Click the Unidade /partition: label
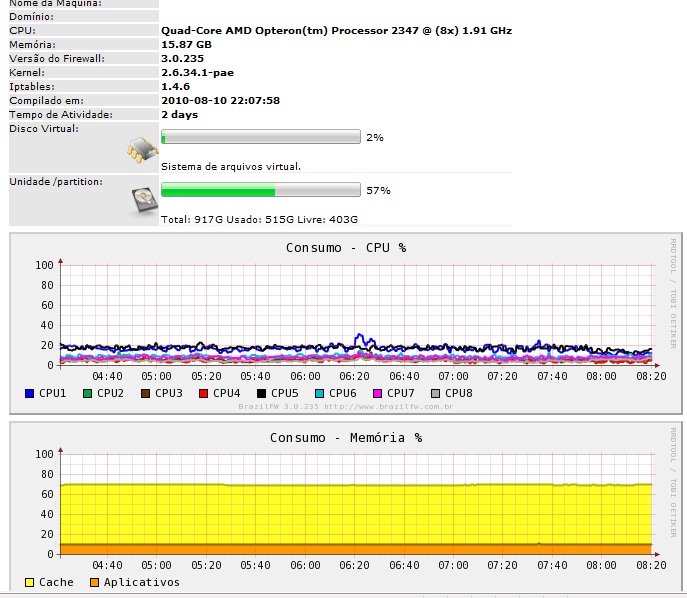 click(x=56, y=182)
